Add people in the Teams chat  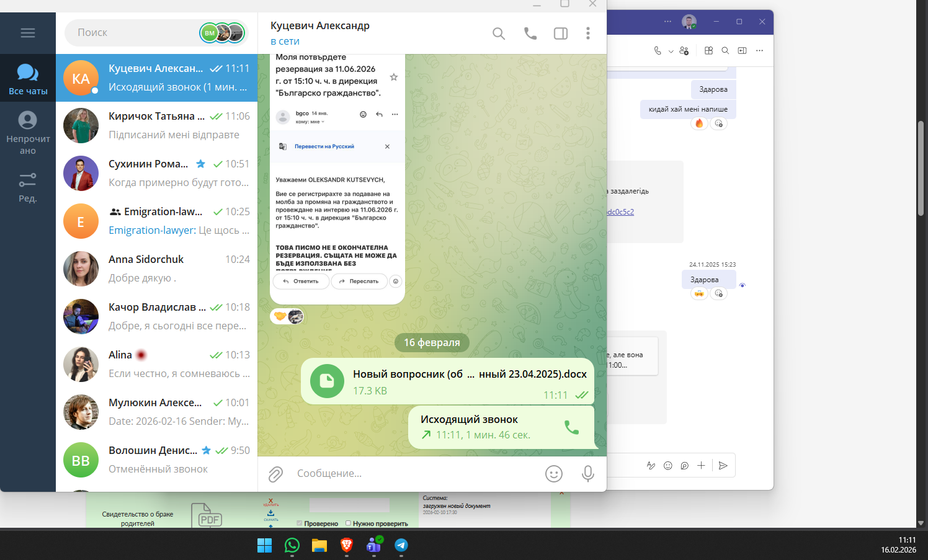click(x=684, y=51)
